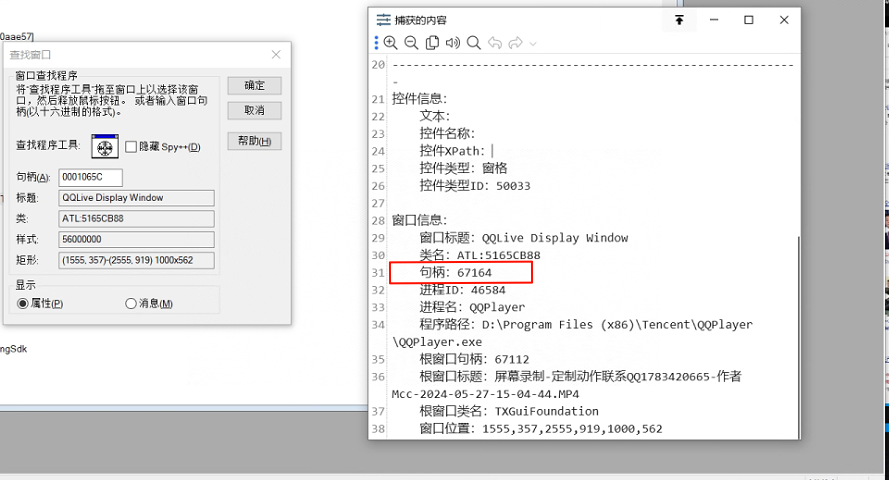This screenshot has width=889, height=480.
Task: Click the line 控件名称:
Action: (447, 134)
